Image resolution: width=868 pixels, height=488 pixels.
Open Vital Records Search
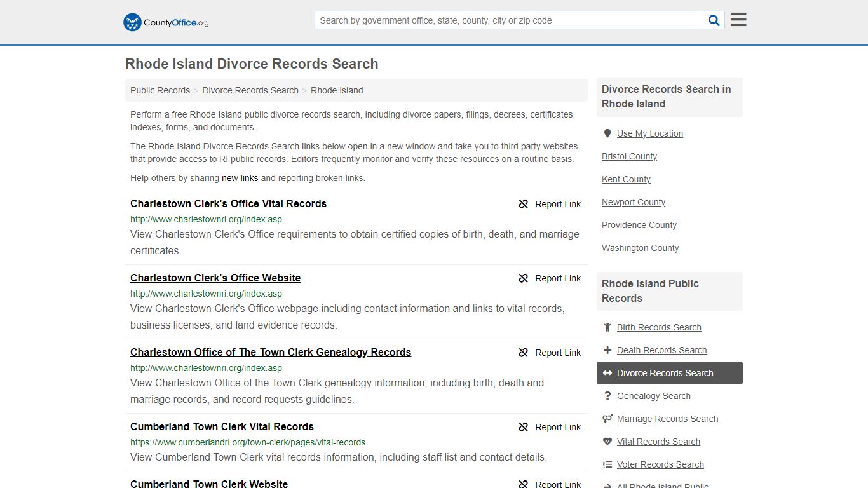[x=658, y=442]
